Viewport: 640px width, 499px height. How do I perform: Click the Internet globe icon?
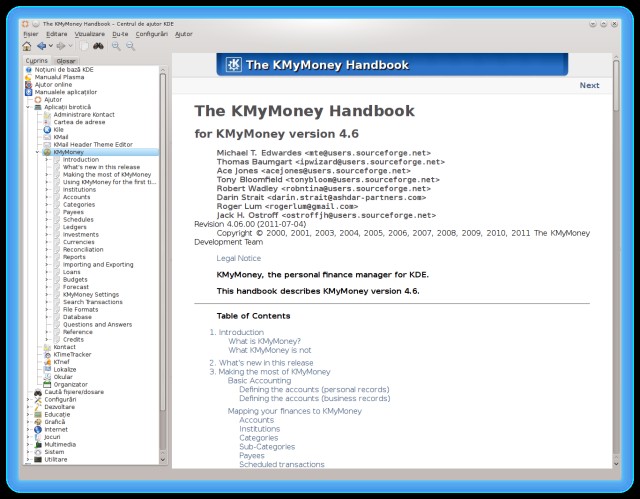point(38,430)
